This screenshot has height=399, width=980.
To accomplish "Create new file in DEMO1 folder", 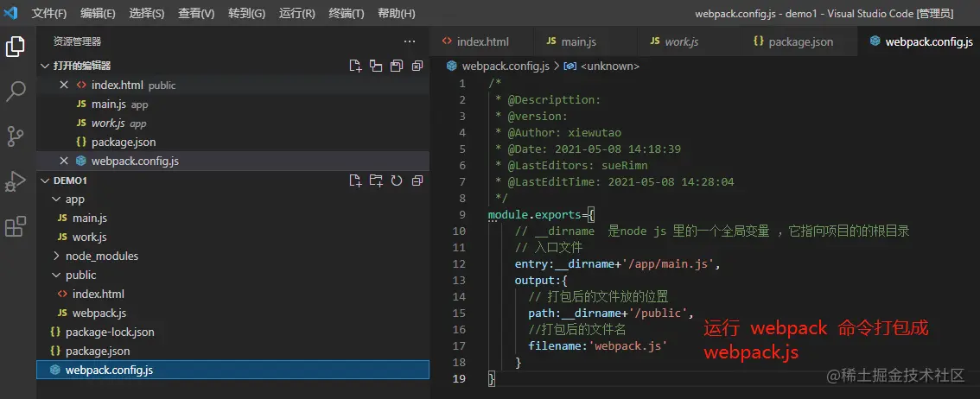I will coord(355,180).
